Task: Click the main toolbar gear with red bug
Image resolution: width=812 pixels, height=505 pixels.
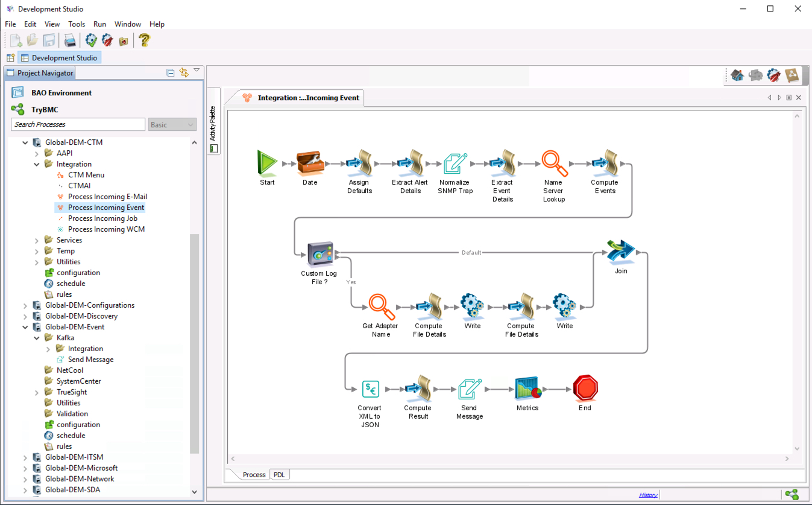Action: point(107,40)
